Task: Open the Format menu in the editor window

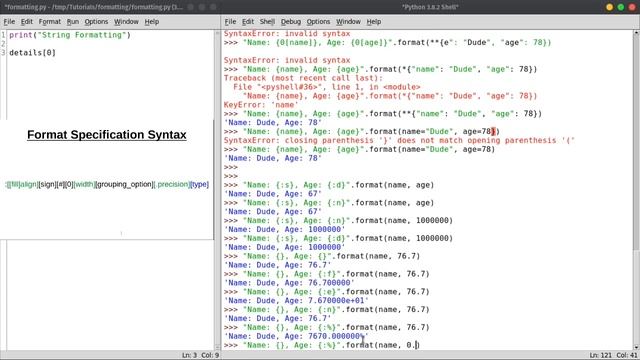Action: pos(49,22)
